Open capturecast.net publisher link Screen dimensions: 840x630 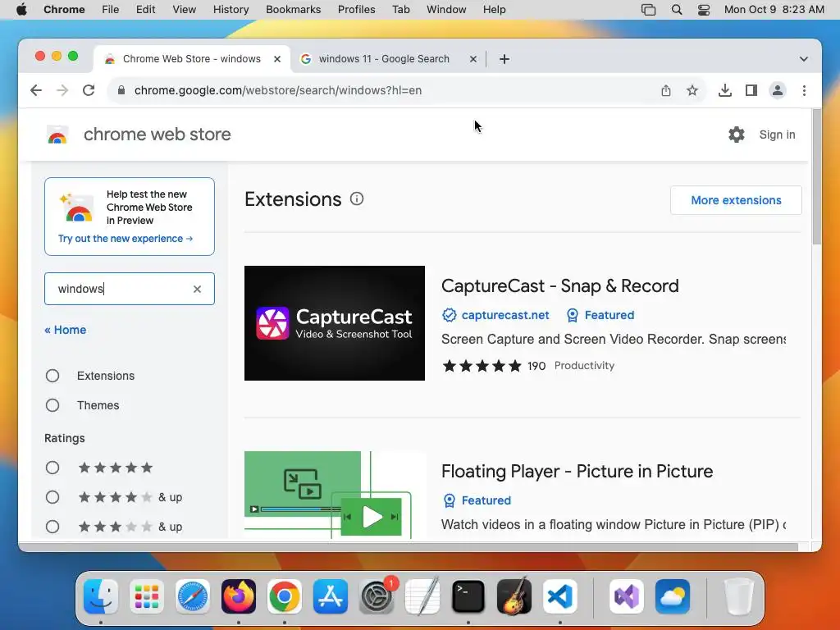(505, 315)
